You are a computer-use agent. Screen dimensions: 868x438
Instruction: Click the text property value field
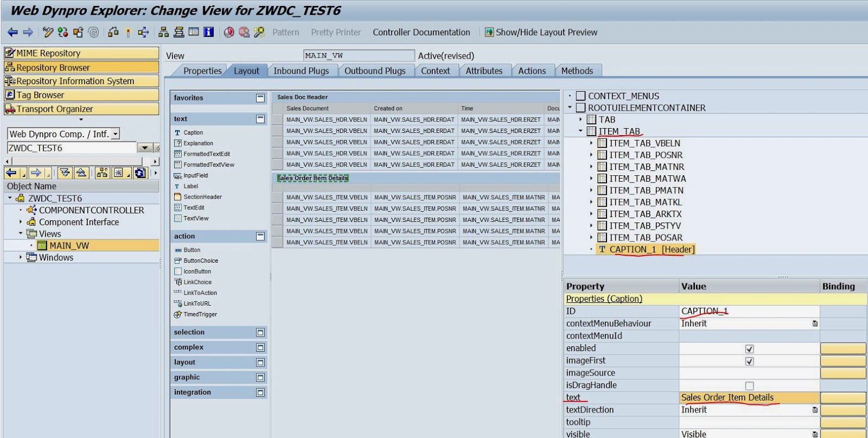749,398
